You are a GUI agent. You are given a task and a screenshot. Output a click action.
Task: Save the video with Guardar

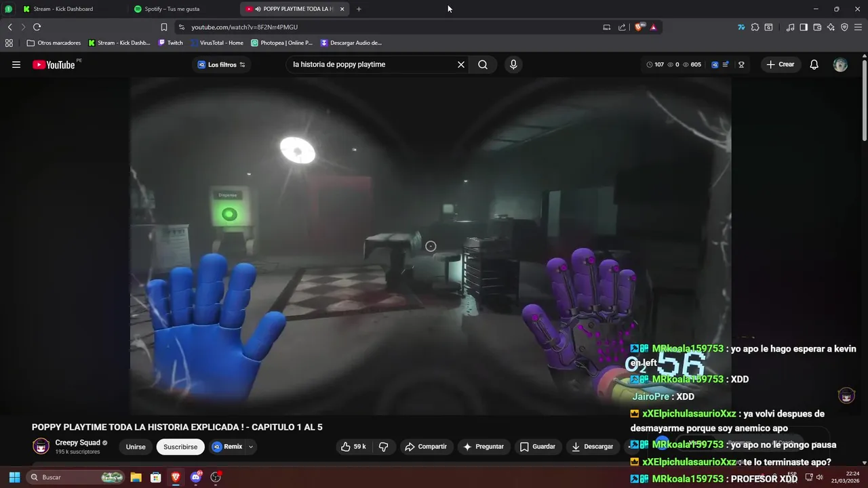[538, 447]
